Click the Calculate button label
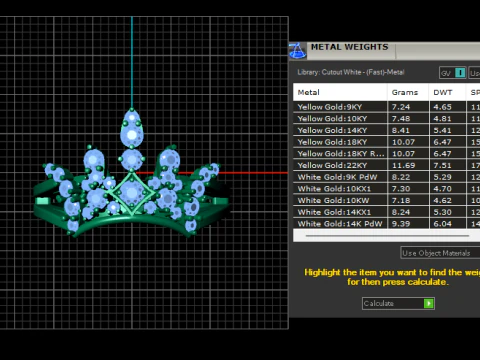This screenshot has width=480, height=360. coord(379,303)
